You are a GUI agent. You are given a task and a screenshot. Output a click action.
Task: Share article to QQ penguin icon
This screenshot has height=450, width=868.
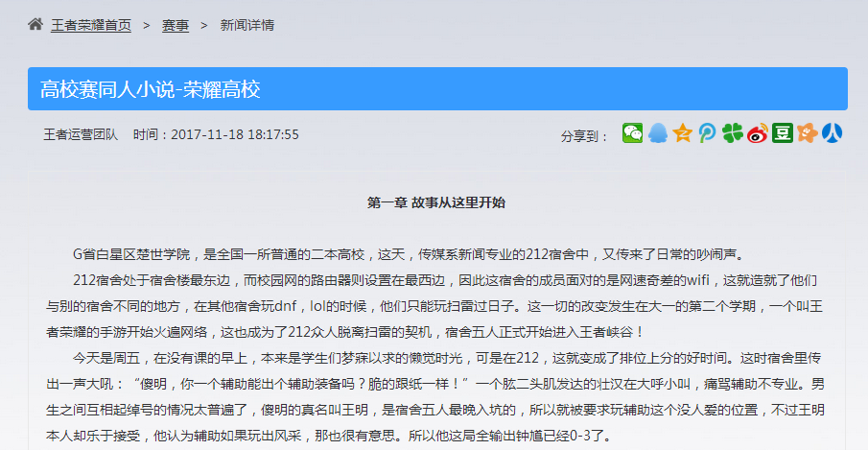coord(658,133)
